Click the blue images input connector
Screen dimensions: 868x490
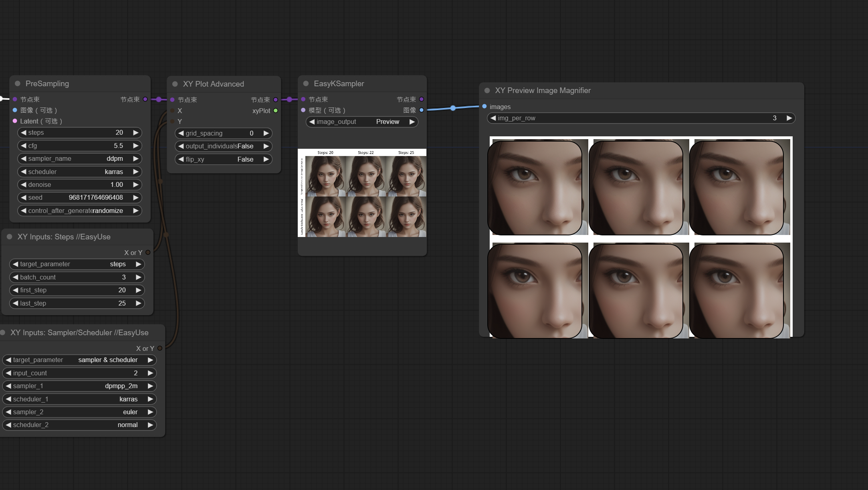[484, 107]
